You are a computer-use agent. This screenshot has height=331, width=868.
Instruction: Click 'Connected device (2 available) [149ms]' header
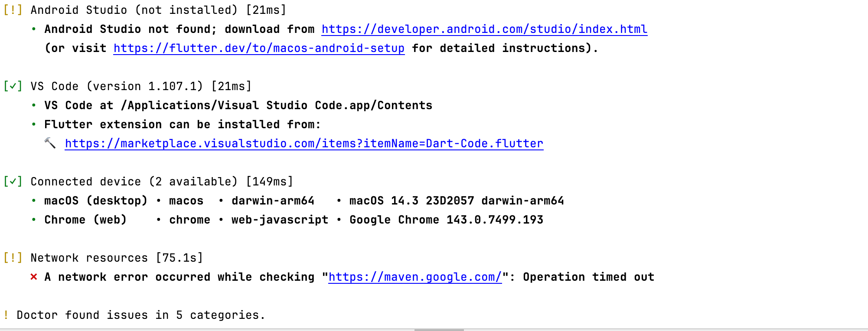[x=162, y=182]
